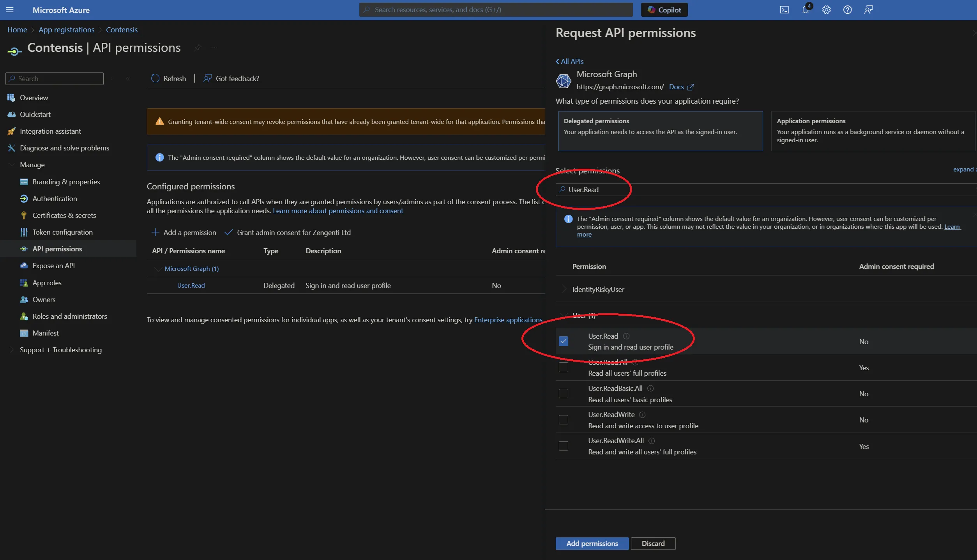Viewport: 977px width, 560px height.
Task: Open Learn more about permissions and consent
Action: (x=338, y=210)
